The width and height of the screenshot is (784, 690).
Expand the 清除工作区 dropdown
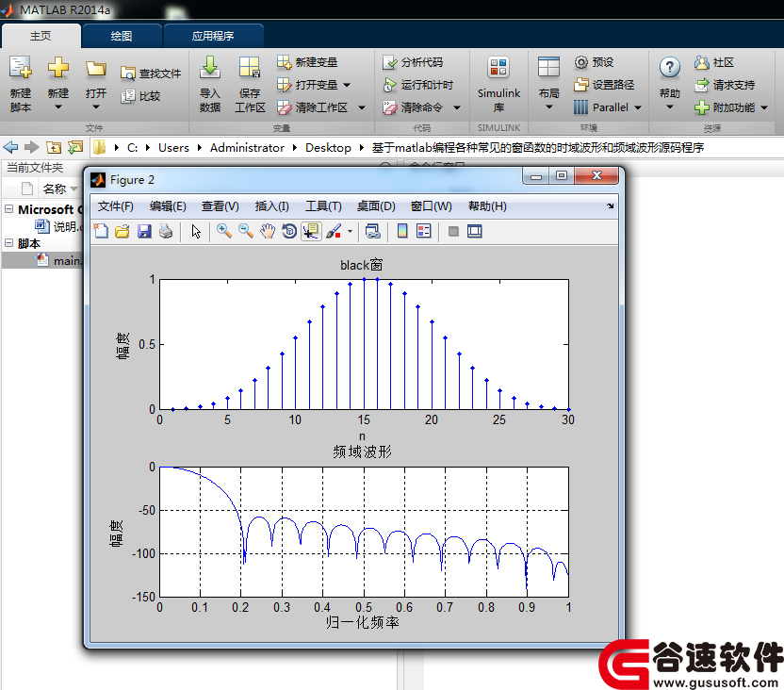[x=362, y=107]
